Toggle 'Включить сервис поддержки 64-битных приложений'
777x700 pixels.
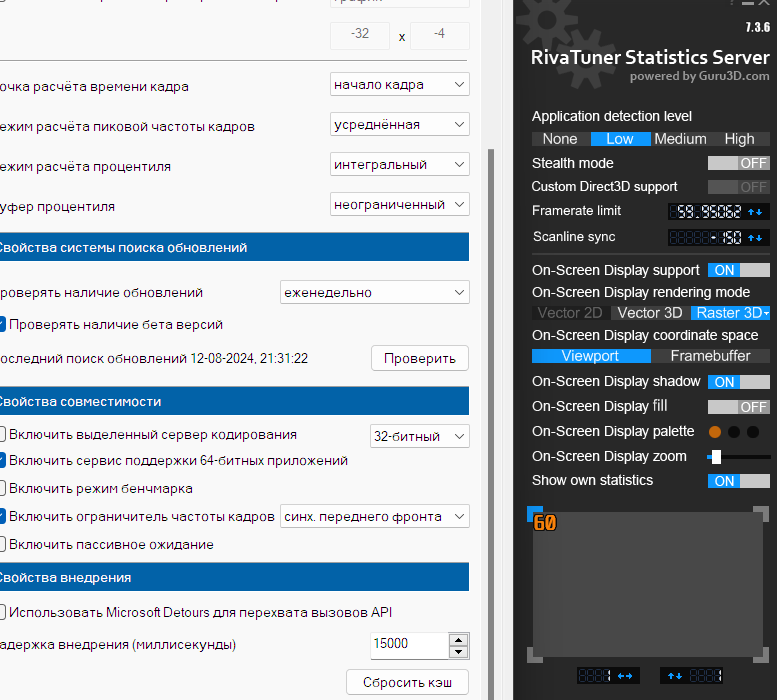(2, 460)
